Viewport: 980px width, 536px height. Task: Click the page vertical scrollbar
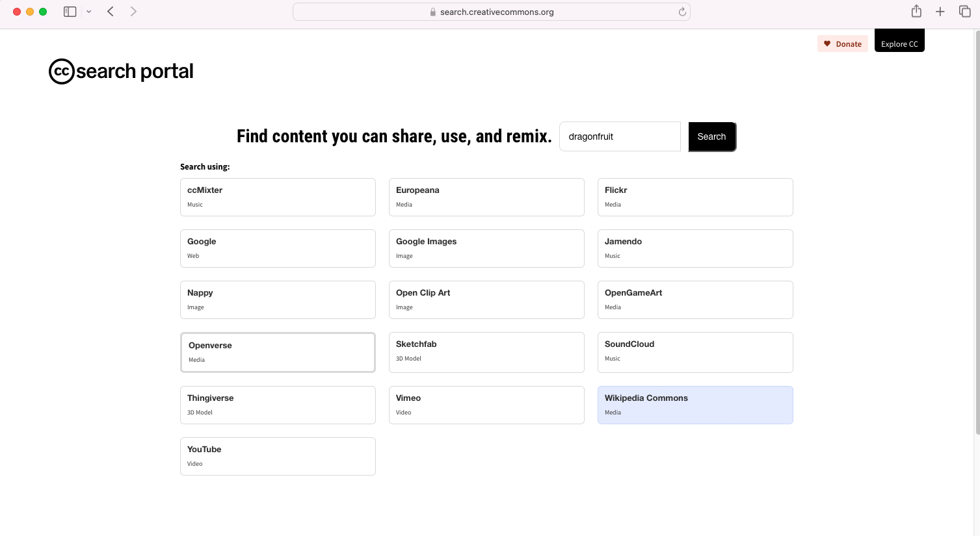point(977,232)
